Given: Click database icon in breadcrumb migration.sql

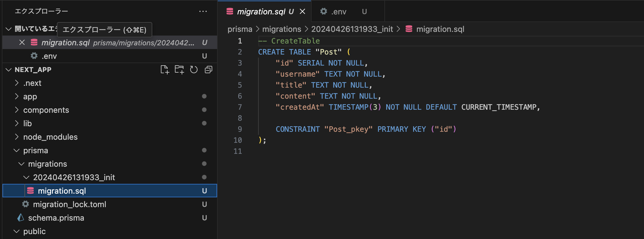Looking at the screenshot, I should 409,29.
